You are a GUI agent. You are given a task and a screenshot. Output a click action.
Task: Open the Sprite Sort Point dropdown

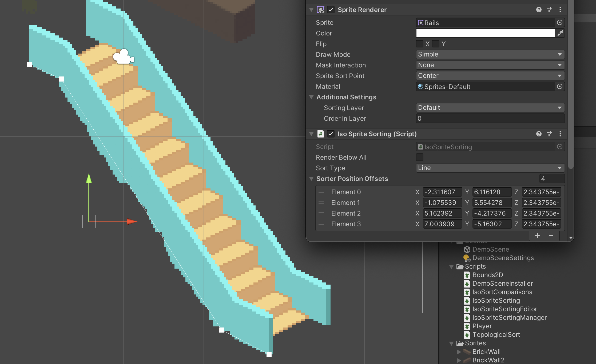(490, 76)
